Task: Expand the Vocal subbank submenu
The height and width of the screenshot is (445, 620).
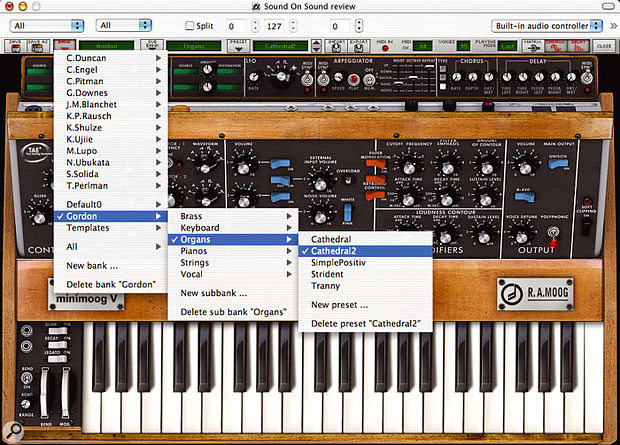Action: point(233,274)
